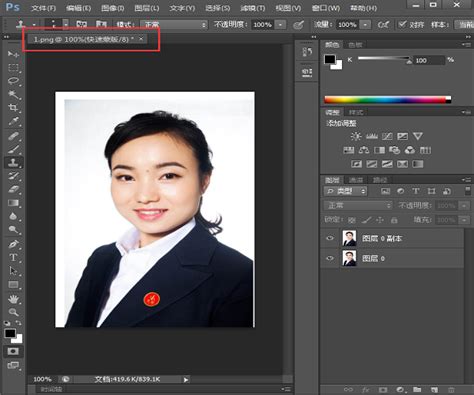This screenshot has height=395, width=474.
Task: Select the Pen tool
Action: (x=13, y=244)
